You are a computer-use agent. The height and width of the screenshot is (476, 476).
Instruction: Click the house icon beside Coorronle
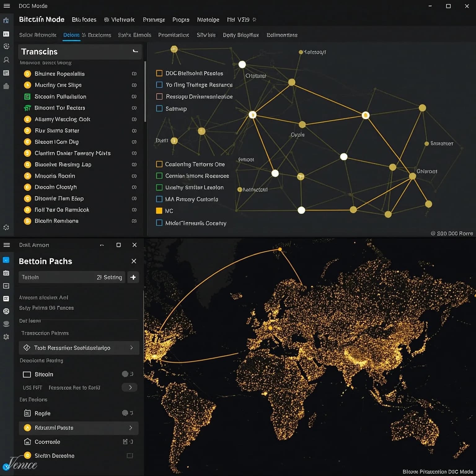tap(27, 442)
